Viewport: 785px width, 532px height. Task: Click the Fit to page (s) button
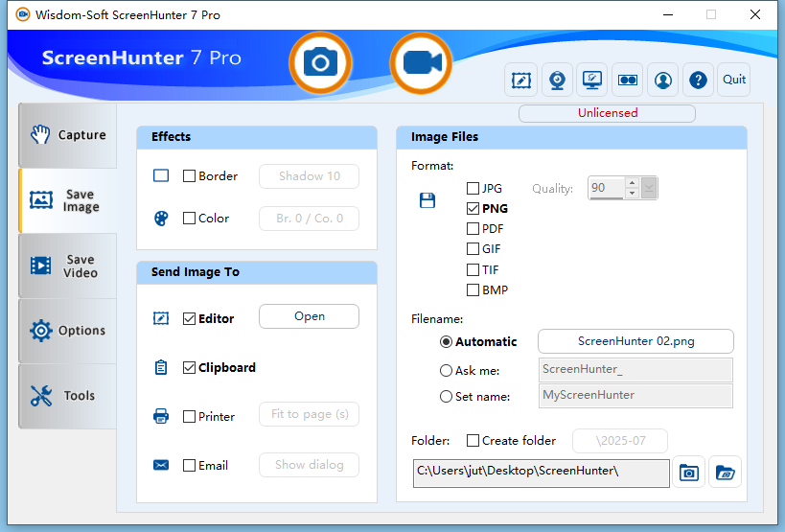(309, 414)
